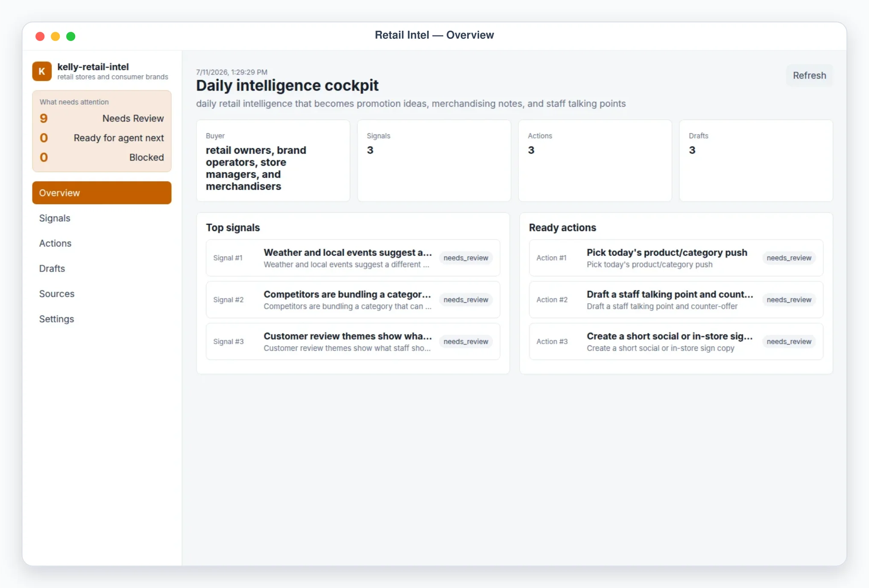This screenshot has height=588, width=869.
Task: Click the needs_review badge on Action #3
Action: point(789,342)
